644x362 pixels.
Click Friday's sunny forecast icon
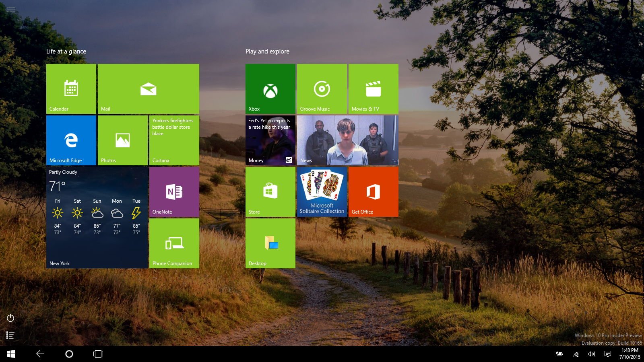[x=58, y=213]
